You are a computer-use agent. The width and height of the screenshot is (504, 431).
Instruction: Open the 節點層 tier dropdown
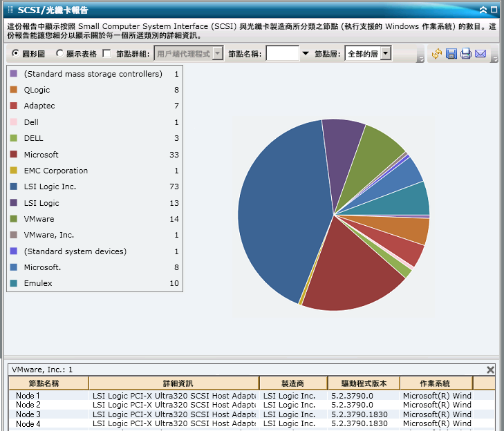coord(386,54)
